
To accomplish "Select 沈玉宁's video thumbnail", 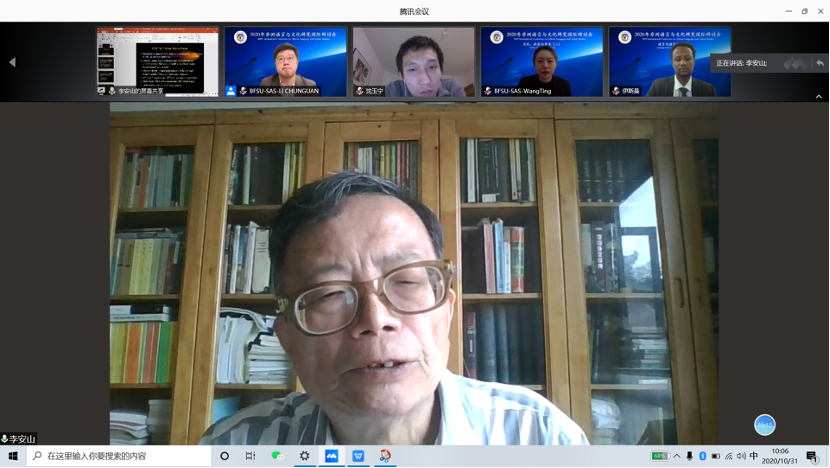I will tap(413, 61).
